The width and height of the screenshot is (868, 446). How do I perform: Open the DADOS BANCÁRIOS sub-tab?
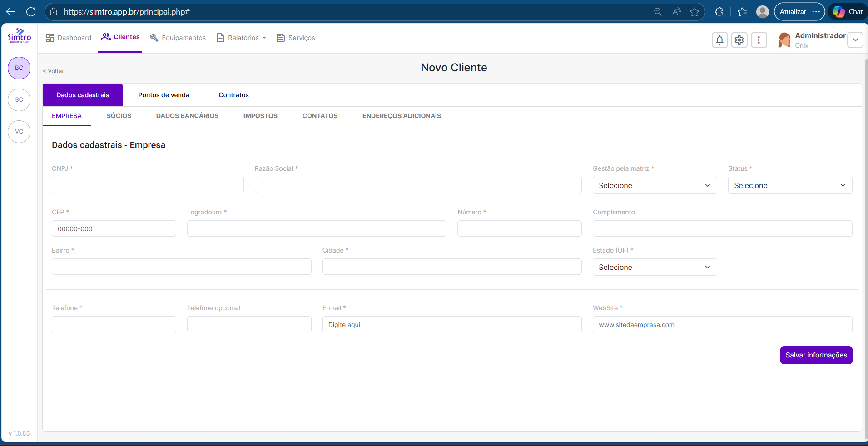coord(187,116)
